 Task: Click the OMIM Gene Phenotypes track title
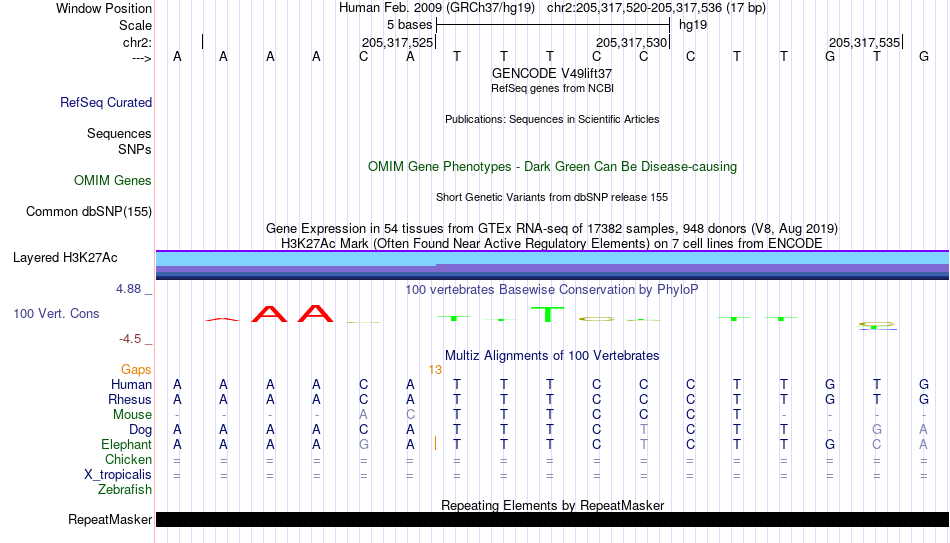click(x=552, y=167)
